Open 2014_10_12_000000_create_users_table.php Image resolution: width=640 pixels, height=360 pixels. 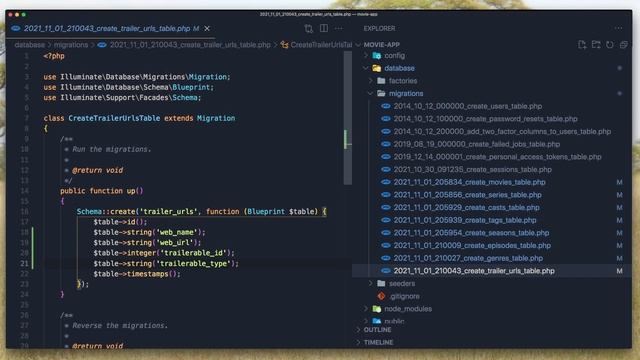[468, 106]
